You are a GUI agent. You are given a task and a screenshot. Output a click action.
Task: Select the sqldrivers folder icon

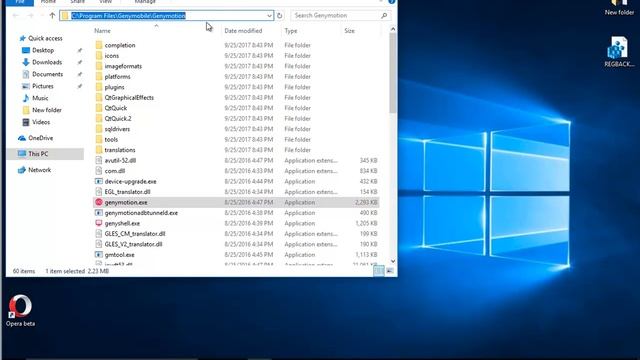pyautogui.click(x=99, y=129)
